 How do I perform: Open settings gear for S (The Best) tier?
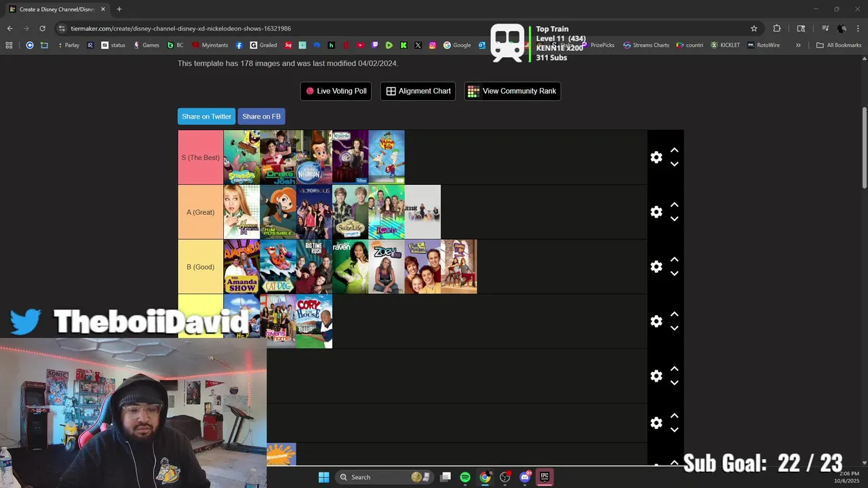coord(656,157)
